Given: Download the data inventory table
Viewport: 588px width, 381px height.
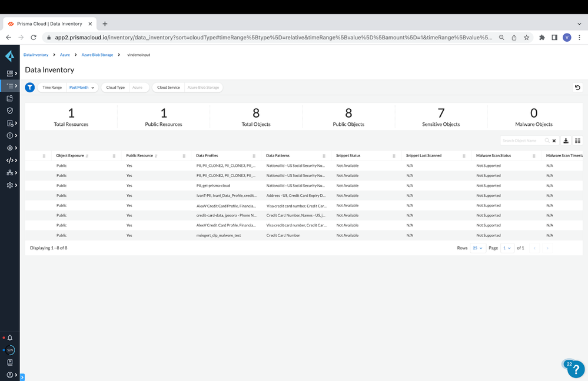Looking at the screenshot, I should point(566,141).
